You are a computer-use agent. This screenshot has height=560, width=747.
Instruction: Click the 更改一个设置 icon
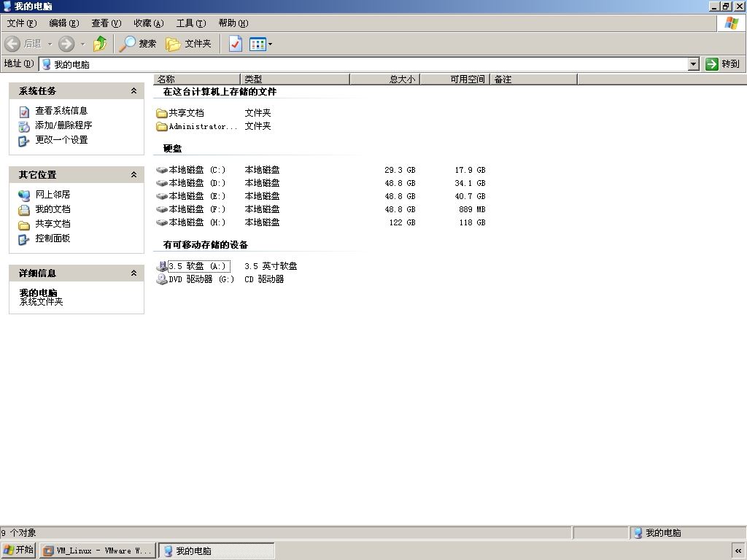[24, 141]
